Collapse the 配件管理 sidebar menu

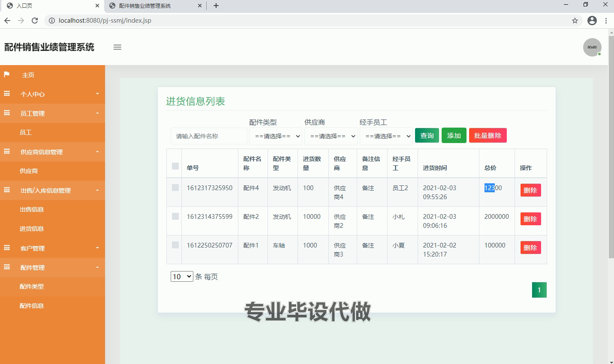click(x=52, y=267)
